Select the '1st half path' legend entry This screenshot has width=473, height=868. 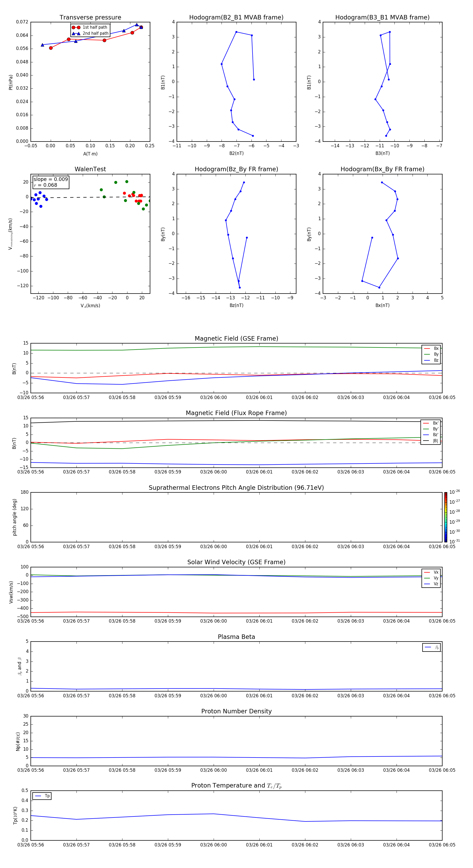click(90, 27)
